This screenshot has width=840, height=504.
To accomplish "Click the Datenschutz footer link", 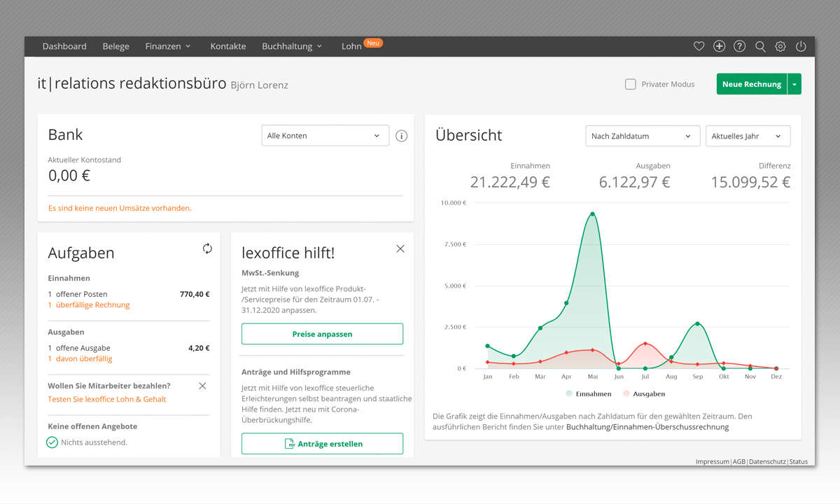I will pyautogui.click(x=768, y=462).
